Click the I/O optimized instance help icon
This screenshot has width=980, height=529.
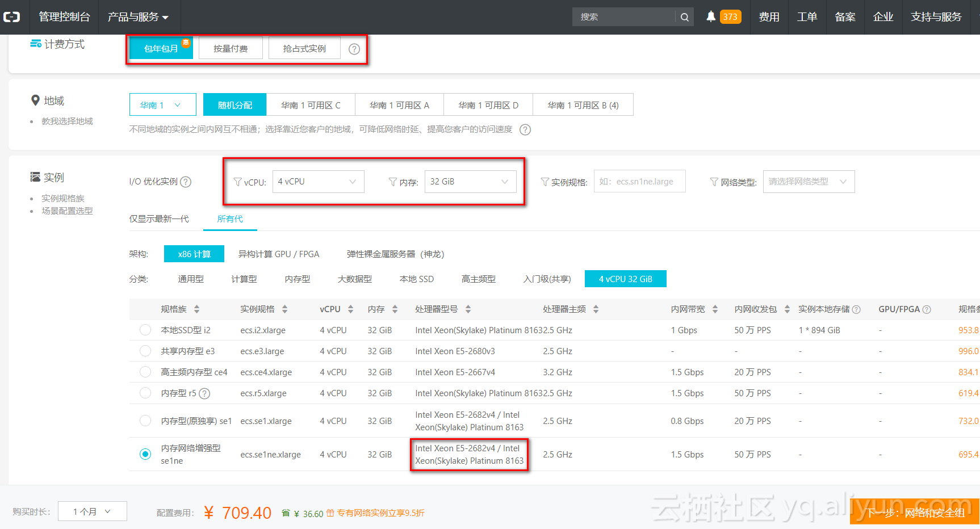186,182
